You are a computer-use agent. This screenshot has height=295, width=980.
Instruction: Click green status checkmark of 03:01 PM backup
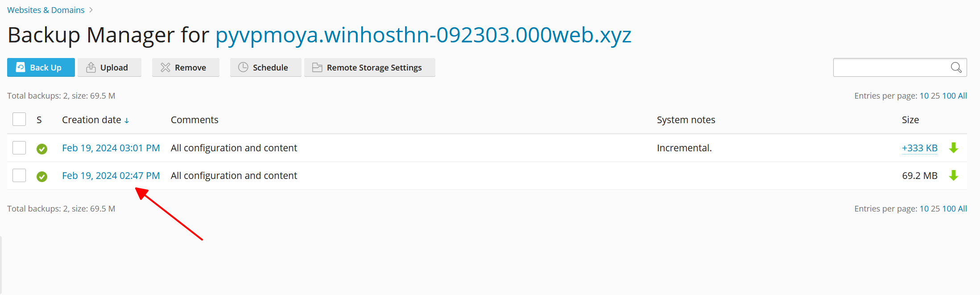42,149
